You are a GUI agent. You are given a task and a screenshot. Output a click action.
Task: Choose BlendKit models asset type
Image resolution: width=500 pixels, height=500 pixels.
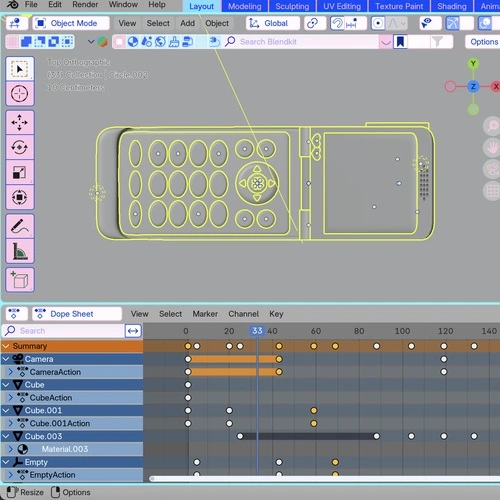(119, 42)
